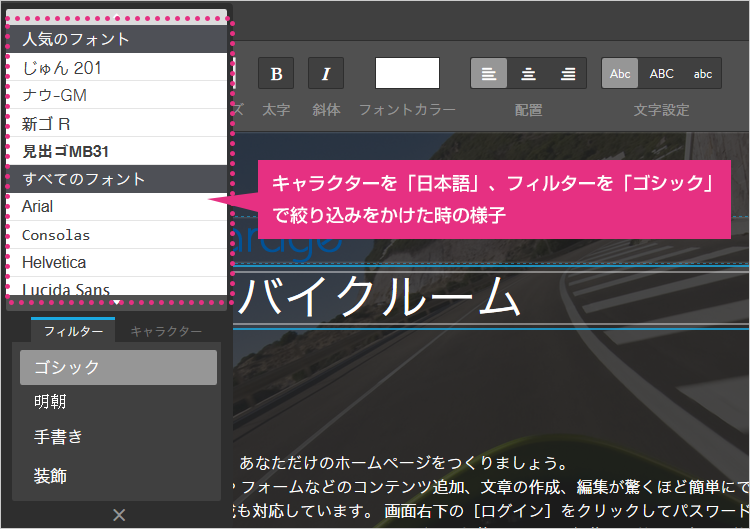Align text to the right
Viewport: 750px width, 529px height.
(568, 73)
